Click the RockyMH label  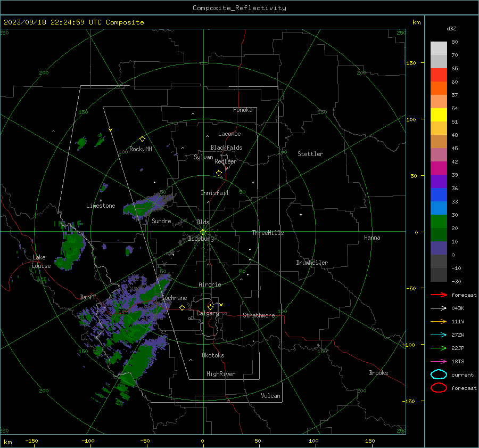(x=141, y=149)
